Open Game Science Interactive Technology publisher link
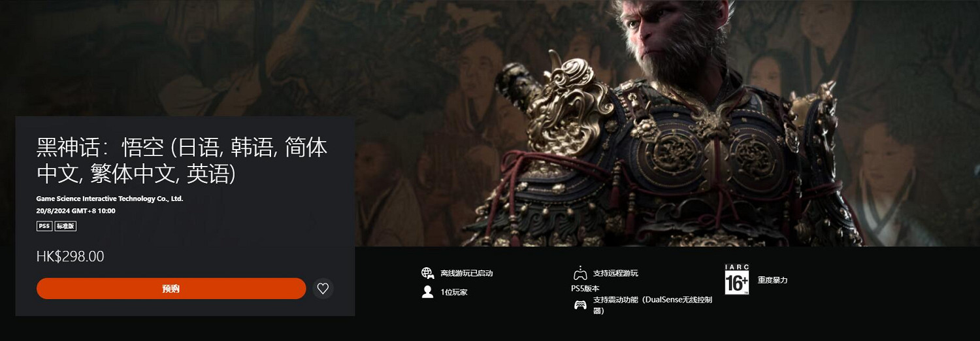 [x=110, y=199]
